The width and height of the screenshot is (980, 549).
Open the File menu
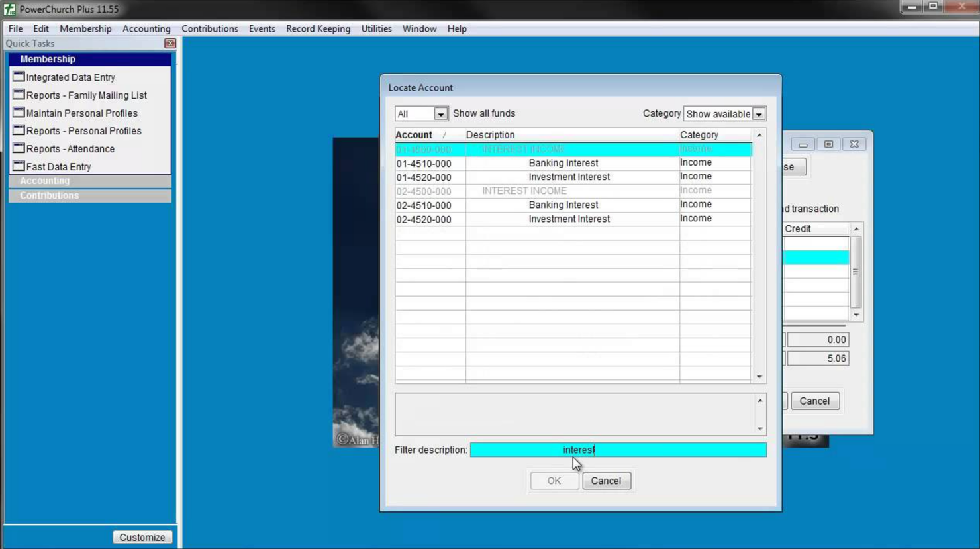tap(15, 28)
